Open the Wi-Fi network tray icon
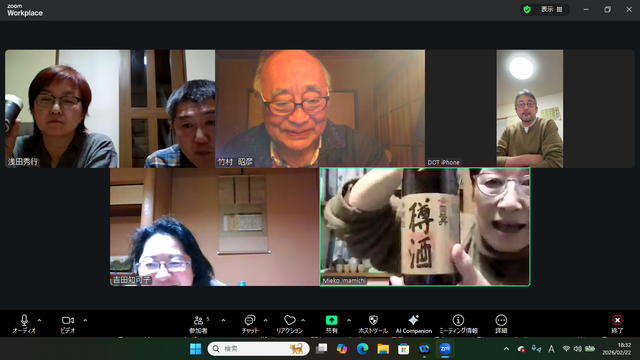 coord(566,349)
